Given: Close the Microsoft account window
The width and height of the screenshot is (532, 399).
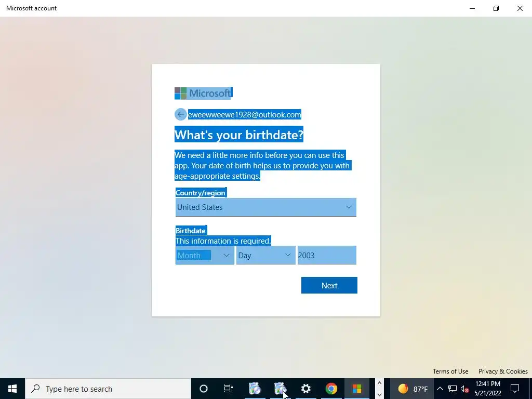Looking at the screenshot, I should coord(520,8).
